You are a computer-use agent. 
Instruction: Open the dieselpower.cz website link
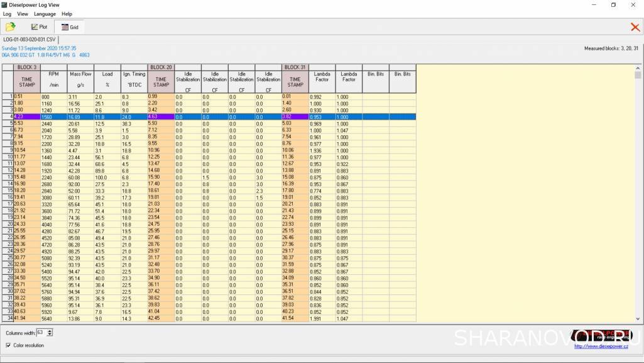pos(603,346)
